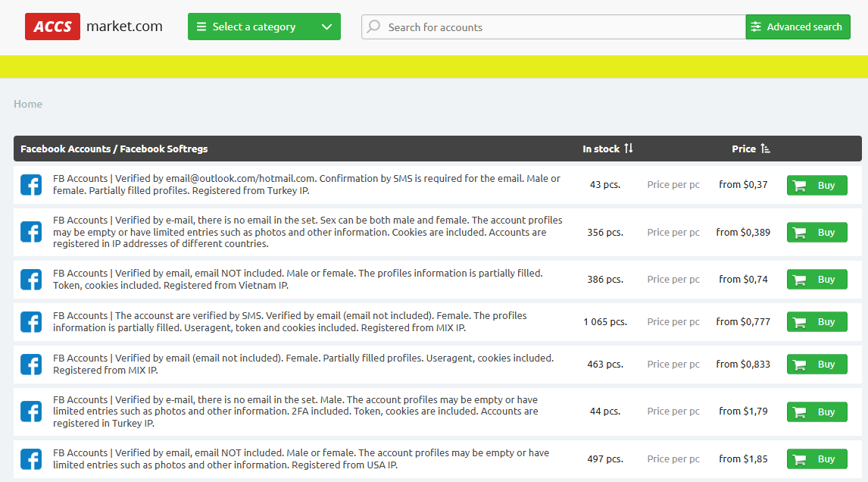Buy the 2FA accounts from $1,79

[x=817, y=412]
